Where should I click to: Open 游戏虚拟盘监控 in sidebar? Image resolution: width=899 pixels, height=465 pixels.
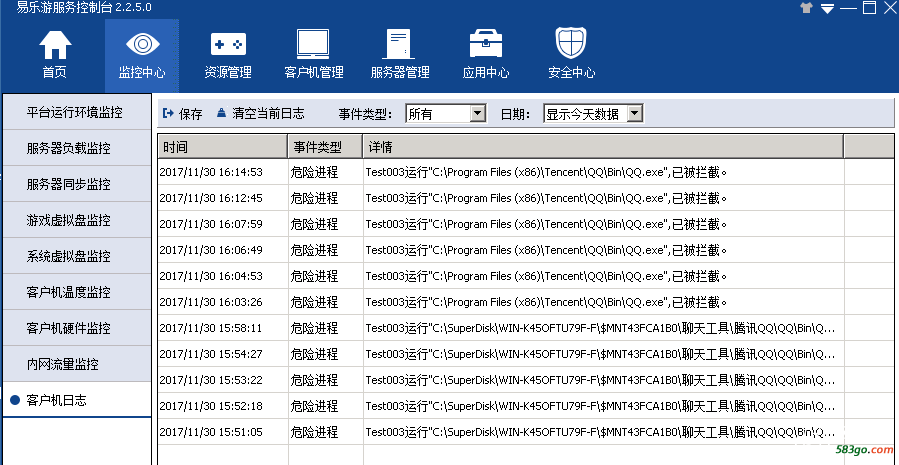click(x=77, y=220)
